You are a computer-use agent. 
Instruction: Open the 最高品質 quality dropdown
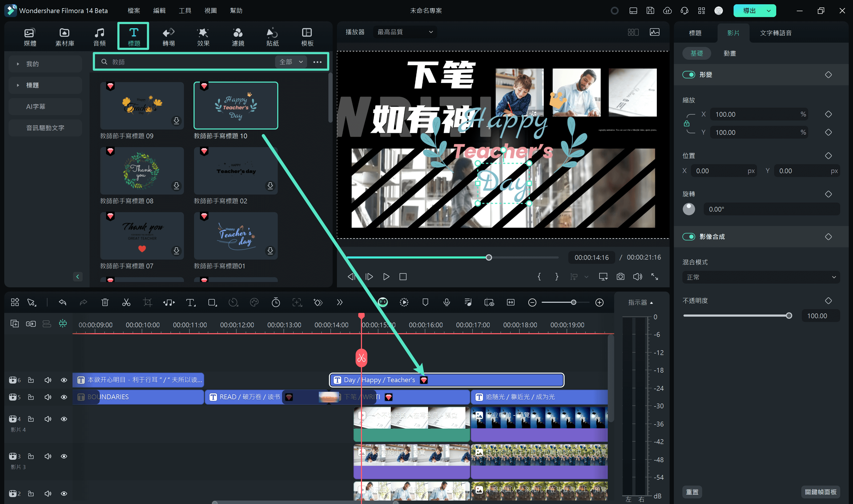pos(405,32)
